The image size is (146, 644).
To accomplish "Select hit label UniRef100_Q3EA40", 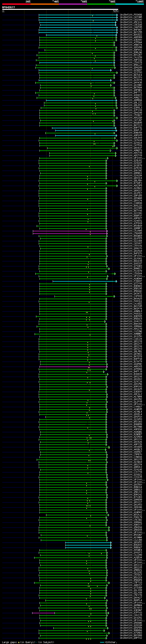I will pyautogui.click(x=131, y=40).
